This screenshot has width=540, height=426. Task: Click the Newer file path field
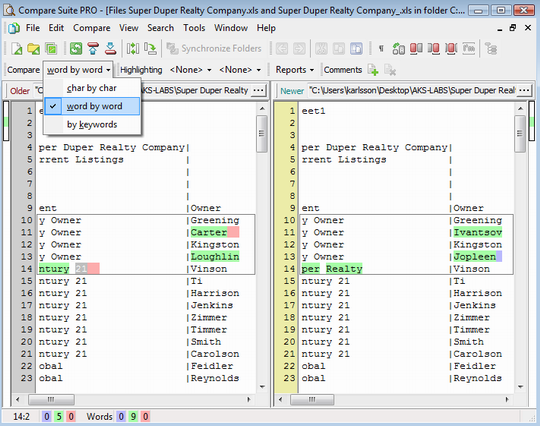[x=412, y=91]
